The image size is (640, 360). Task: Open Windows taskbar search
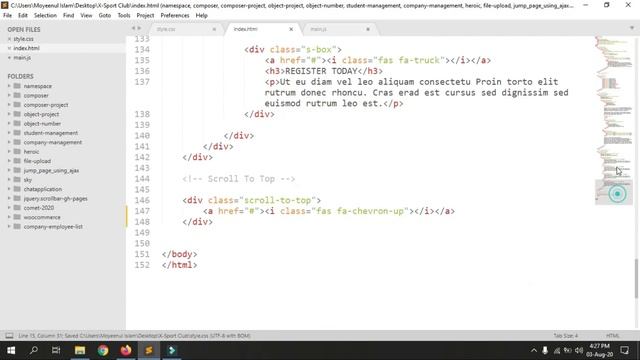(x=34, y=350)
